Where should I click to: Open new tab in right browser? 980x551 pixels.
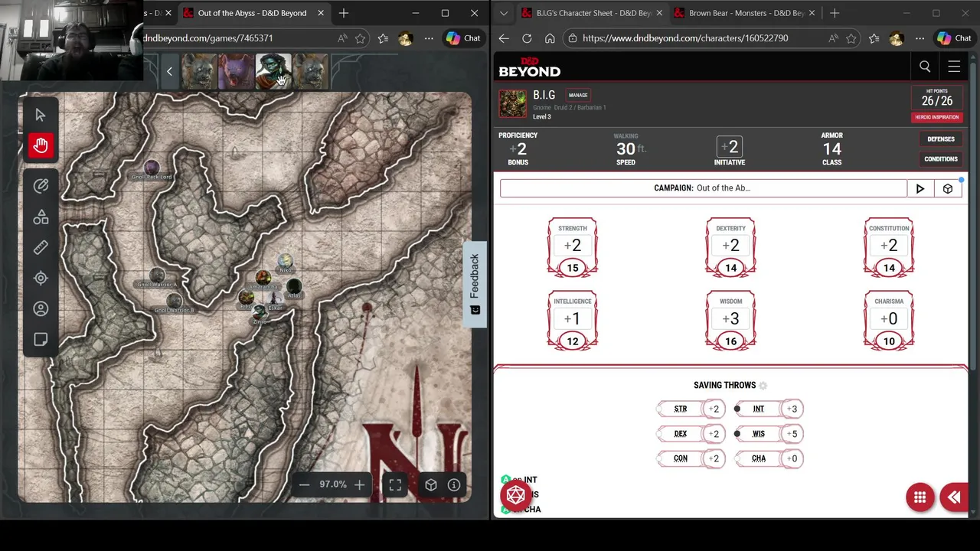(x=835, y=13)
